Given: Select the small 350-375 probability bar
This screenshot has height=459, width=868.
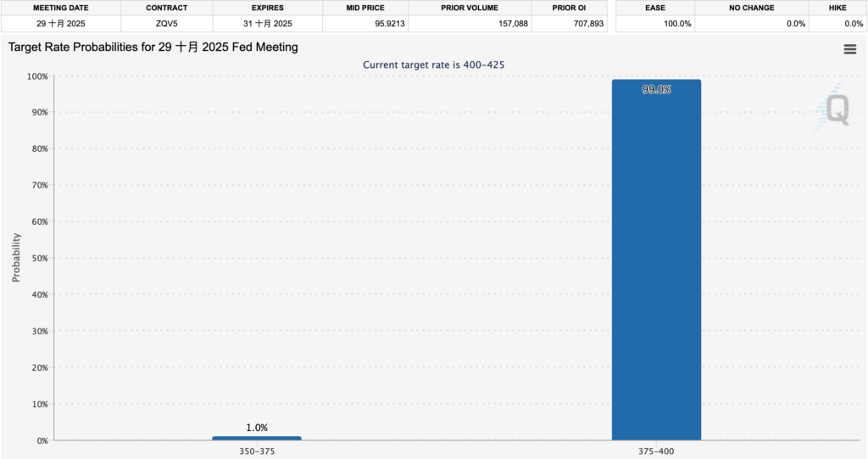Looking at the screenshot, I should 256,438.
